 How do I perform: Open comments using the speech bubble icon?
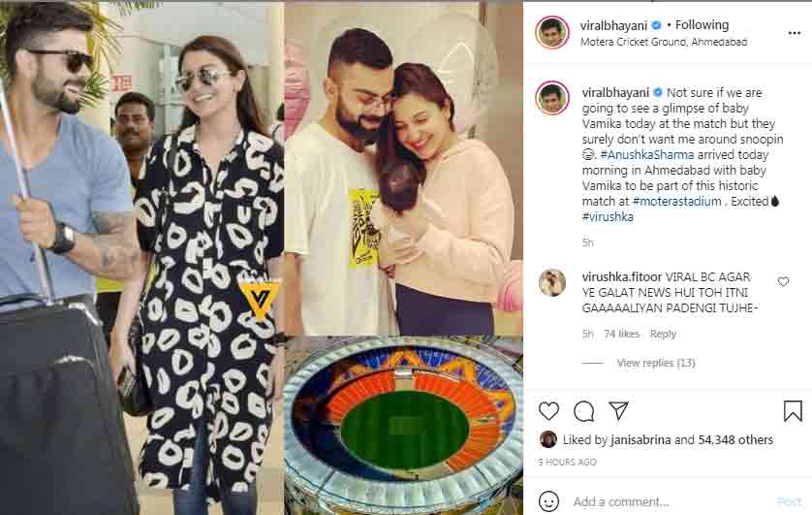[583, 411]
